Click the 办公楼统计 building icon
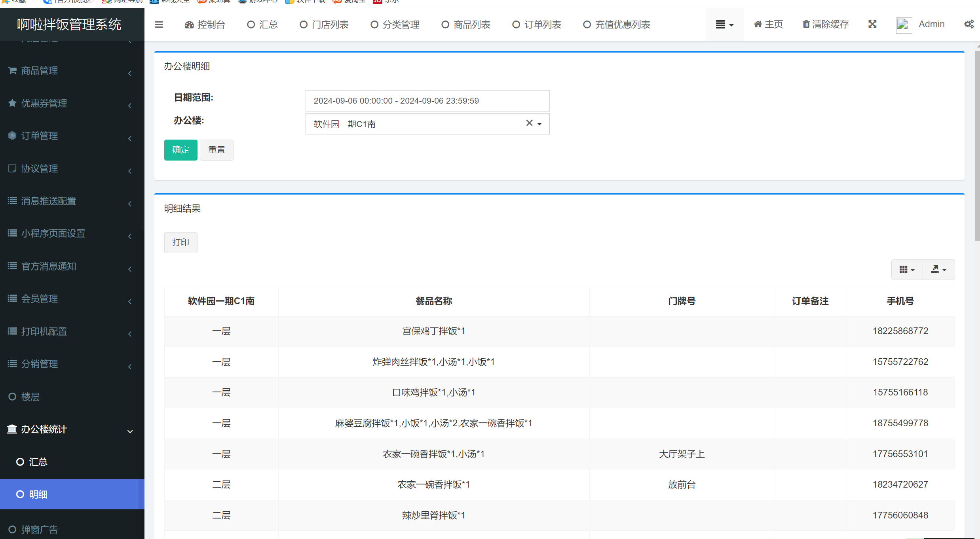 coord(12,429)
